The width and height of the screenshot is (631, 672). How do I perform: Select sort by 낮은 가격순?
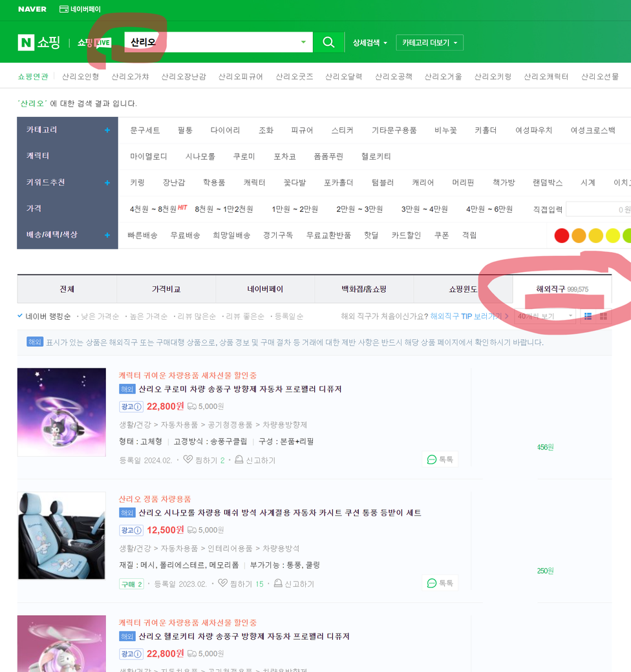tap(100, 317)
